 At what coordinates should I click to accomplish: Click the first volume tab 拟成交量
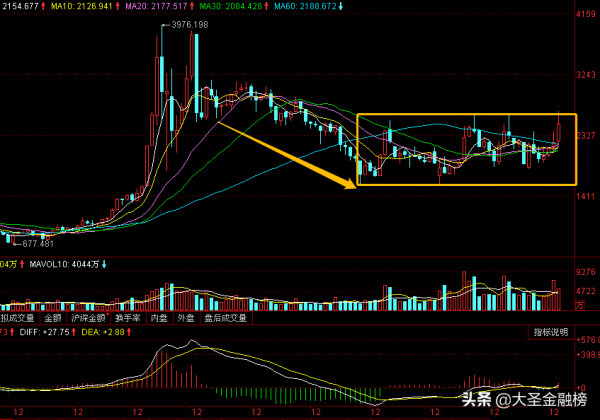(x=18, y=318)
